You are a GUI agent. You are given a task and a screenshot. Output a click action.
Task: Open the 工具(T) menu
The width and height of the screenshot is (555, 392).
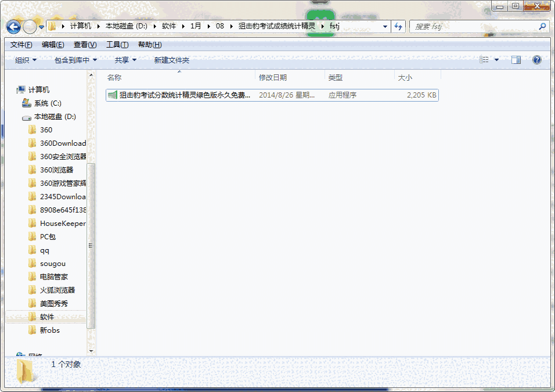coord(117,45)
